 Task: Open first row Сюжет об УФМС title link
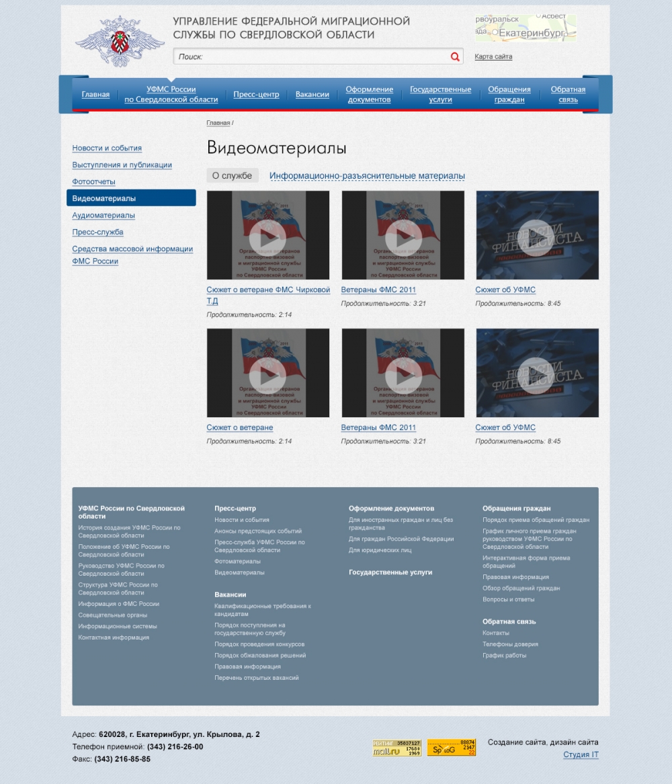click(505, 290)
